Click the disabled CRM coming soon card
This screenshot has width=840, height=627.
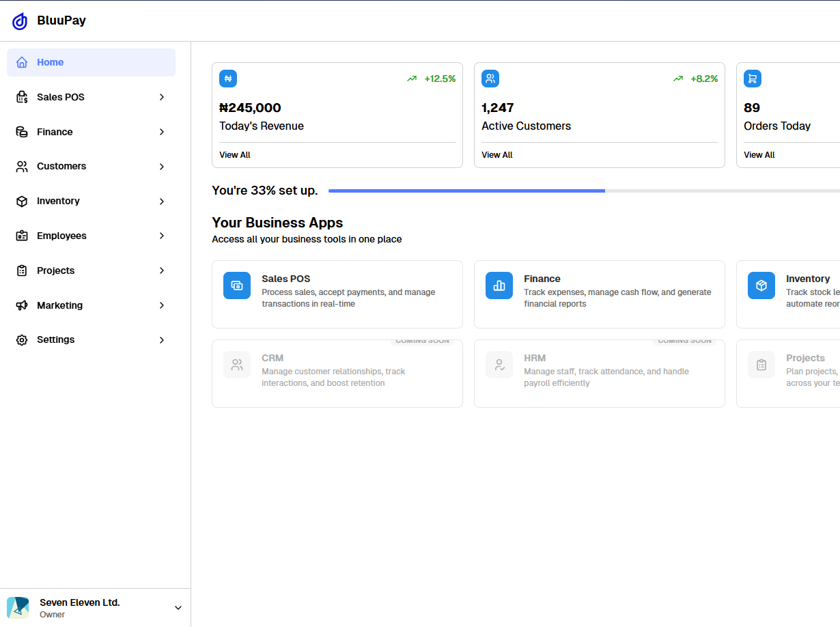coord(337,374)
